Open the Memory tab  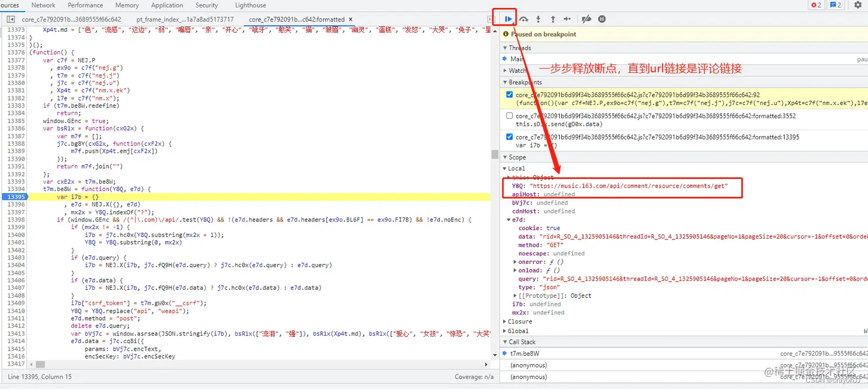(127, 5)
